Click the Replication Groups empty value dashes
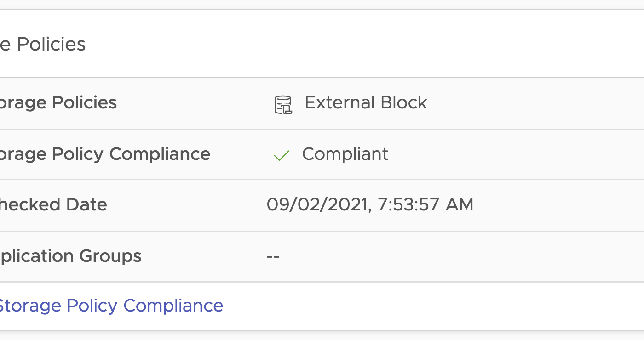This screenshot has height=340, width=644. point(273,256)
